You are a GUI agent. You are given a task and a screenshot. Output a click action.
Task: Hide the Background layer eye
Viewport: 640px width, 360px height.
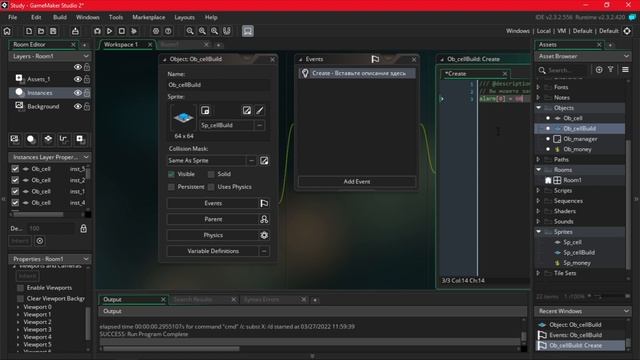tap(78, 107)
